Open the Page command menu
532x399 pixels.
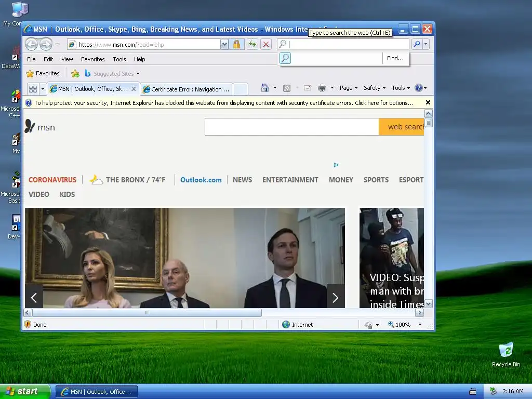coord(349,88)
